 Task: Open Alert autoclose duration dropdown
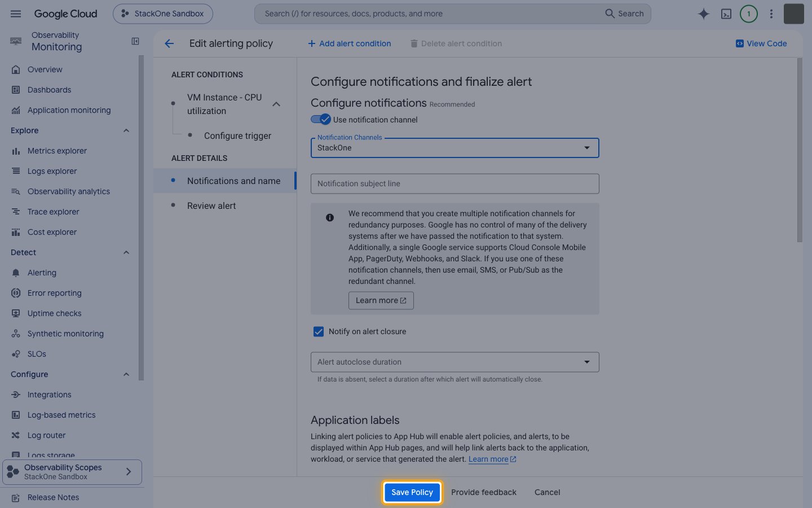pyautogui.click(x=454, y=362)
